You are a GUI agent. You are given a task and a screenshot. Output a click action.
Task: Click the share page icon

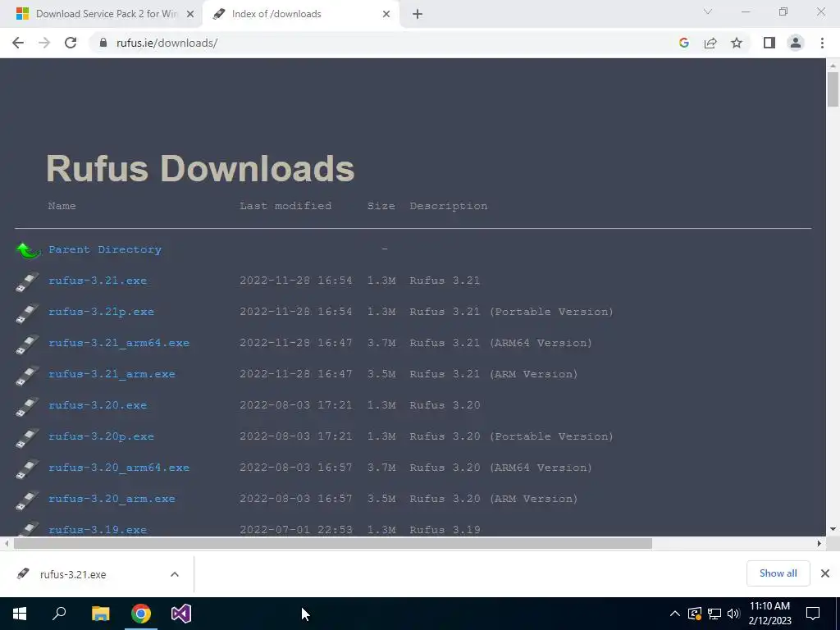pyautogui.click(x=710, y=43)
